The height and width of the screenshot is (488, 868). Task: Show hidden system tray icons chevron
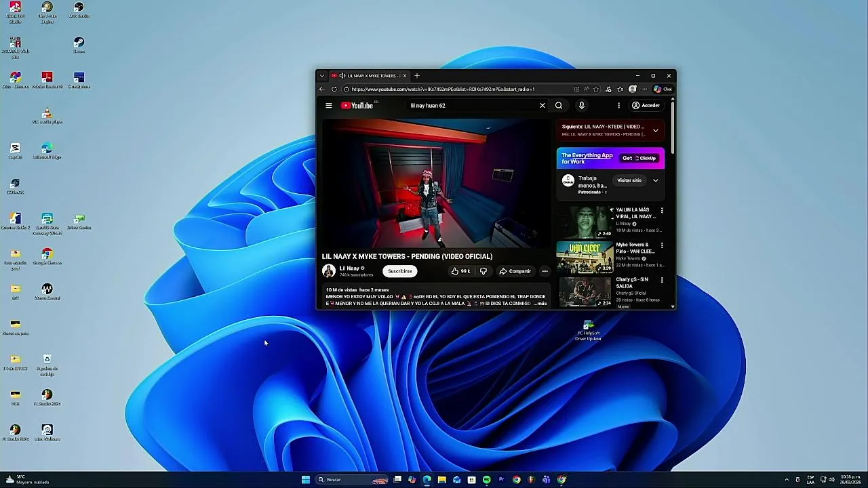(787, 480)
